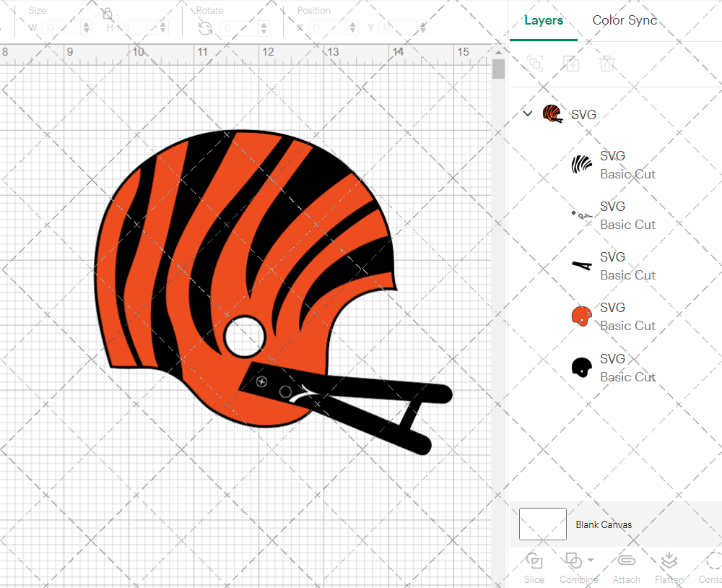Viewport: 722px width, 588px height.
Task: Collapse the SVG group in Layers
Action: pos(528,113)
